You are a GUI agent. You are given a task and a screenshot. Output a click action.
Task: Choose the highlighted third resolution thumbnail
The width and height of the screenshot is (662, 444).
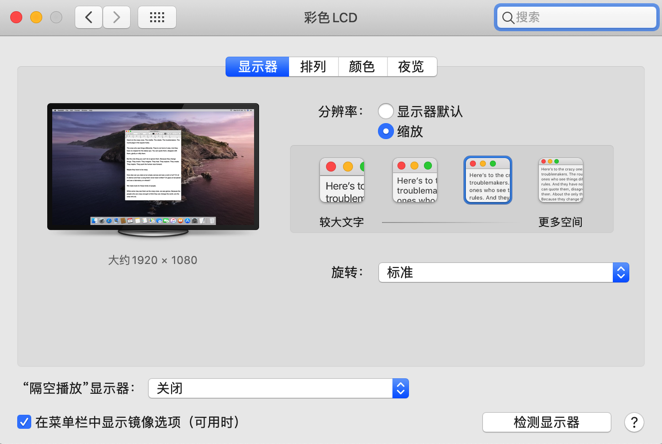click(488, 180)
